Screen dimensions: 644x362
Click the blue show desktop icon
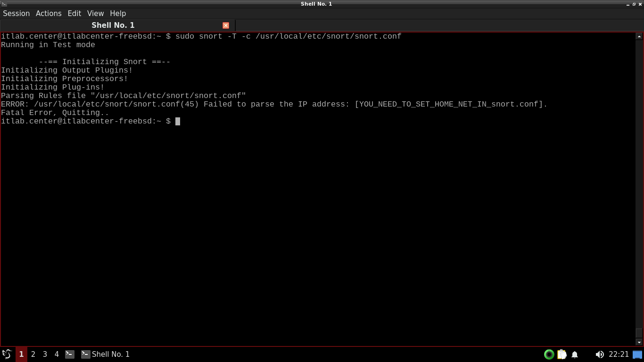[637, 354]
